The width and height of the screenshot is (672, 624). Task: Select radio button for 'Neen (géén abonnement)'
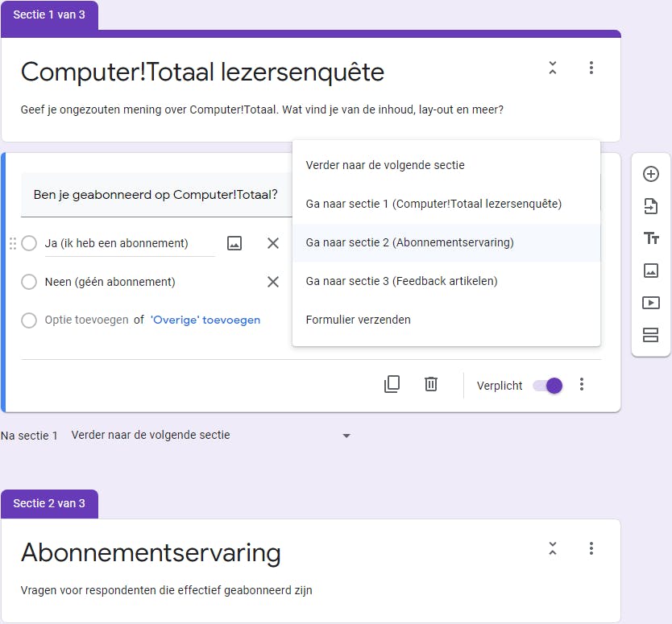click(x=29, y=282)
